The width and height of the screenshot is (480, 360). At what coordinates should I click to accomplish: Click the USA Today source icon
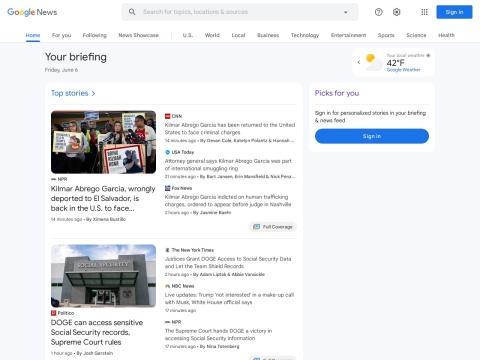pyautogui.click(x=167, y=152)
